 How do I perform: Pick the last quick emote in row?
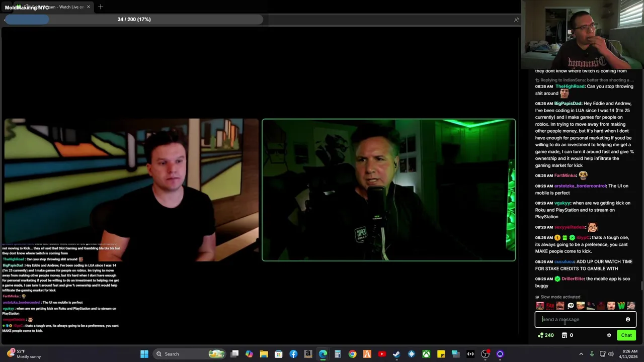pos(631,306)
